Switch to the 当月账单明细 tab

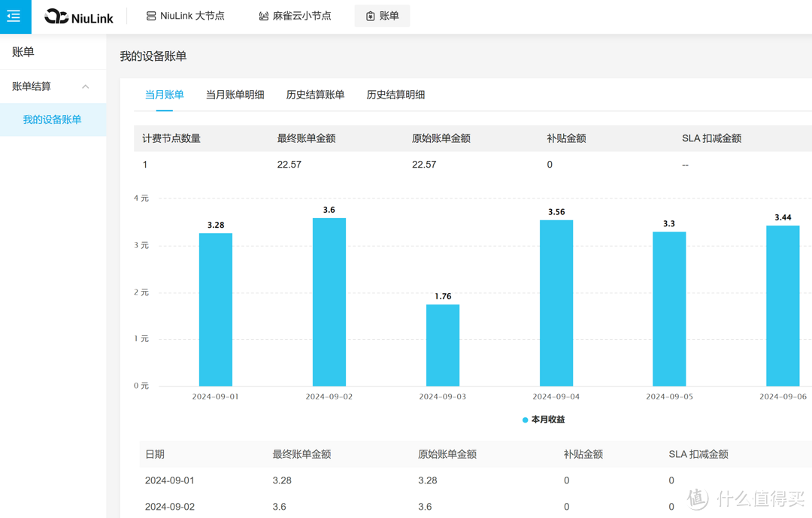point(234,95)
